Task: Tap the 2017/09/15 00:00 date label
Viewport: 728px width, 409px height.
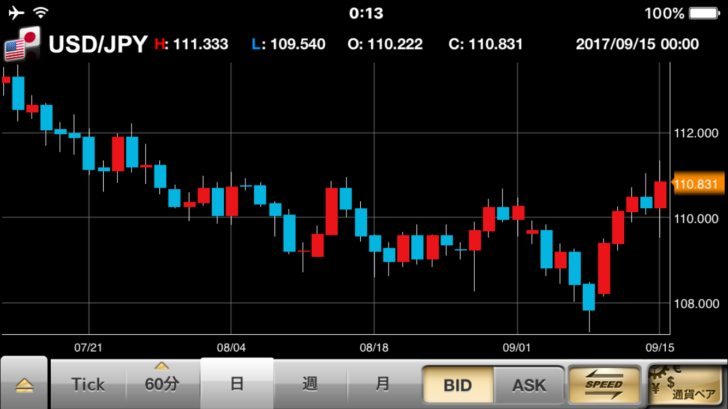Action: [637, 44]
